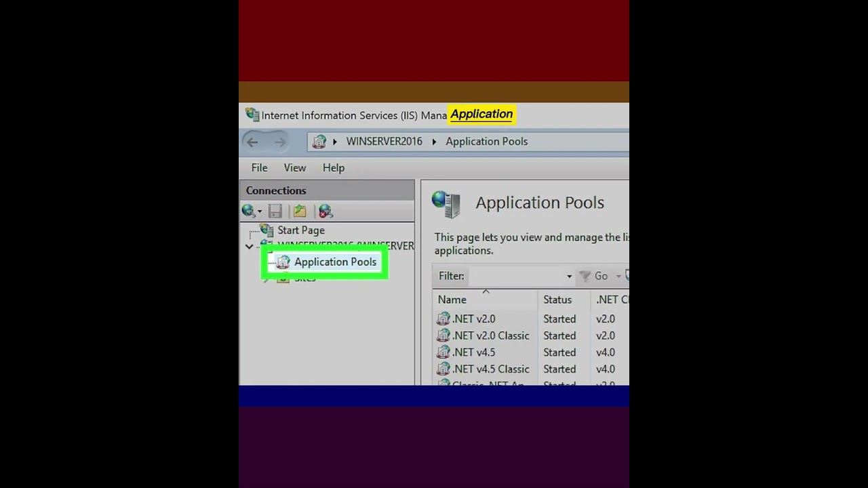Click Application Pools in the address breadcrumb
This screenshot has width=868, height=488.
pyautogui.click(x=486, y=142)
